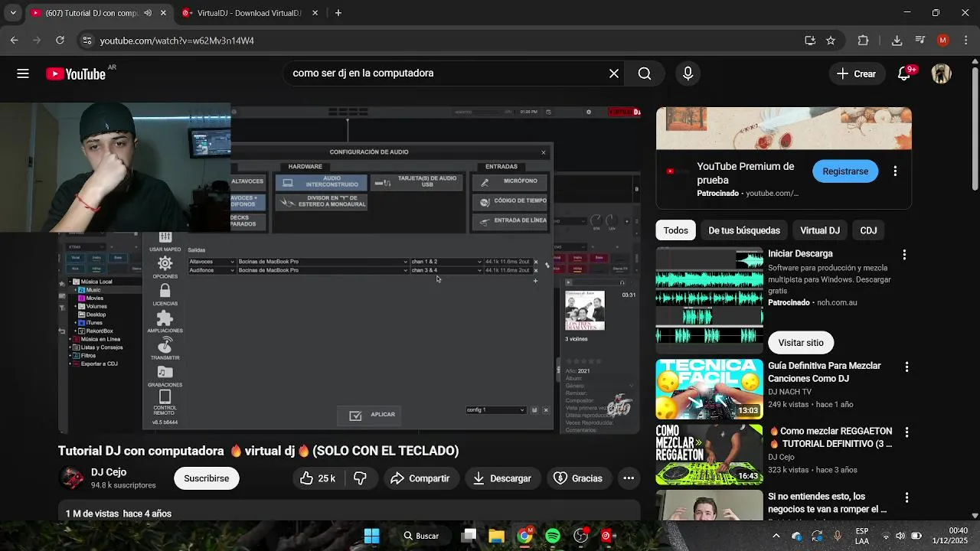This screenshot has width=980, height=551.
Task: Like the video with 25 k
Action: point(318,478)
